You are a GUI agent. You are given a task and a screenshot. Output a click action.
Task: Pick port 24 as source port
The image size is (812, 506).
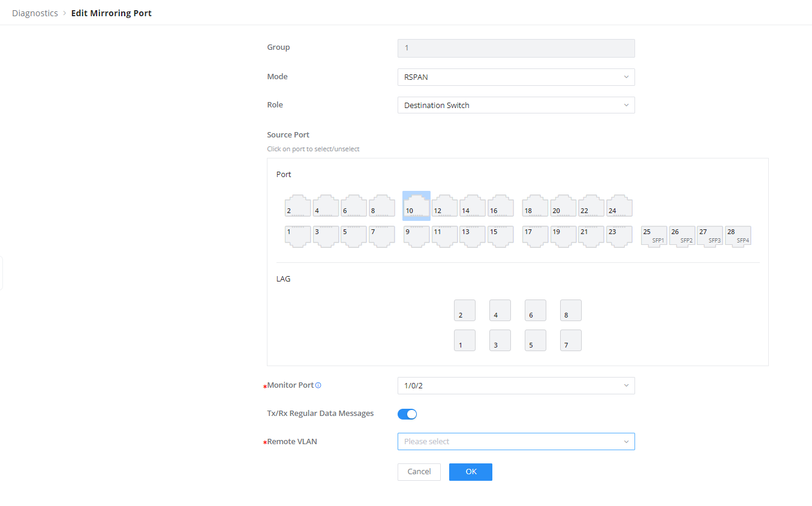619,206
